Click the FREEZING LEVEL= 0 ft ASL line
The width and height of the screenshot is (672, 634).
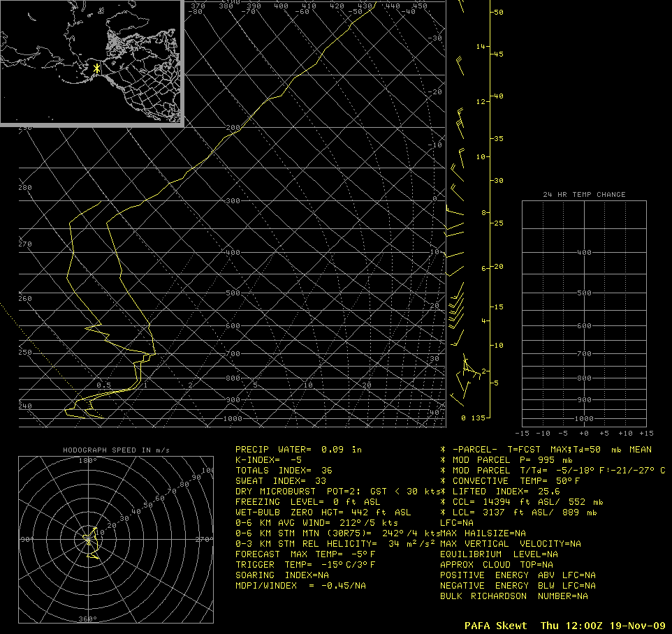point(308,501)
